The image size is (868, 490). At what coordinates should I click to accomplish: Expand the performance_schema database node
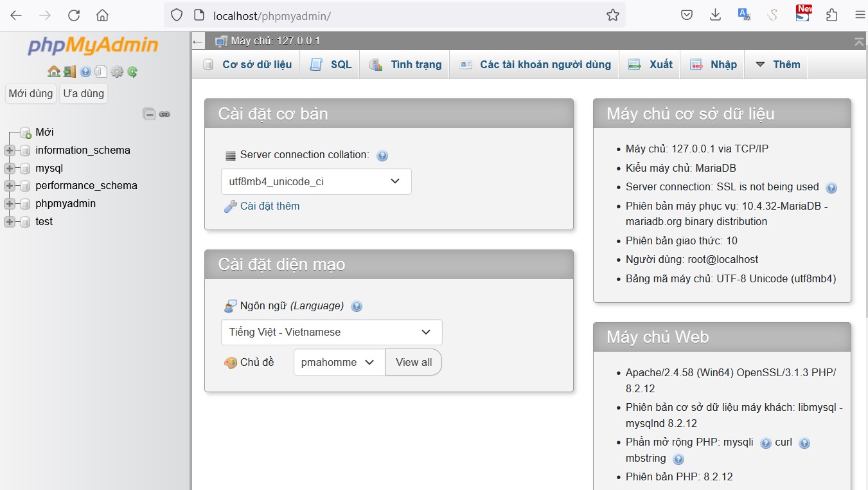9,186
